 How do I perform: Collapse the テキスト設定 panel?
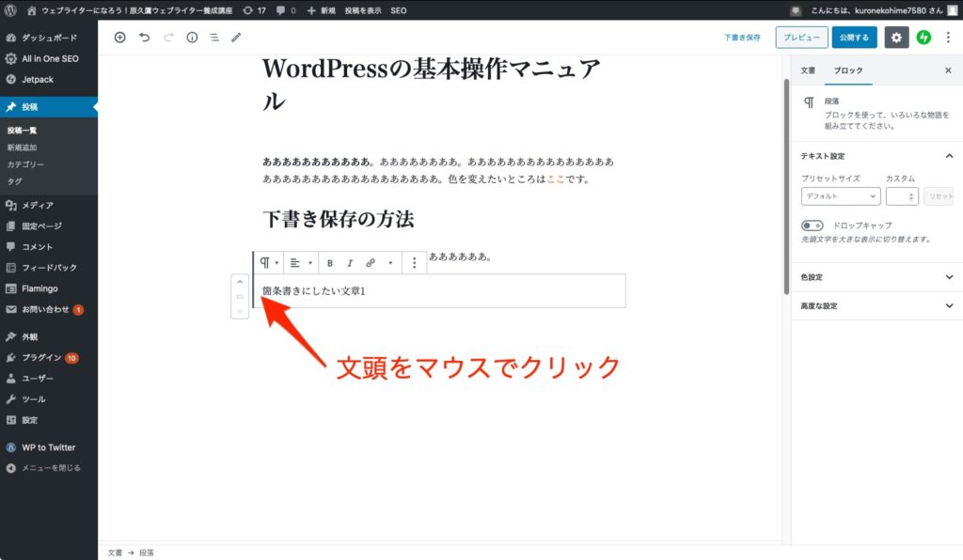tap(876, 156)
